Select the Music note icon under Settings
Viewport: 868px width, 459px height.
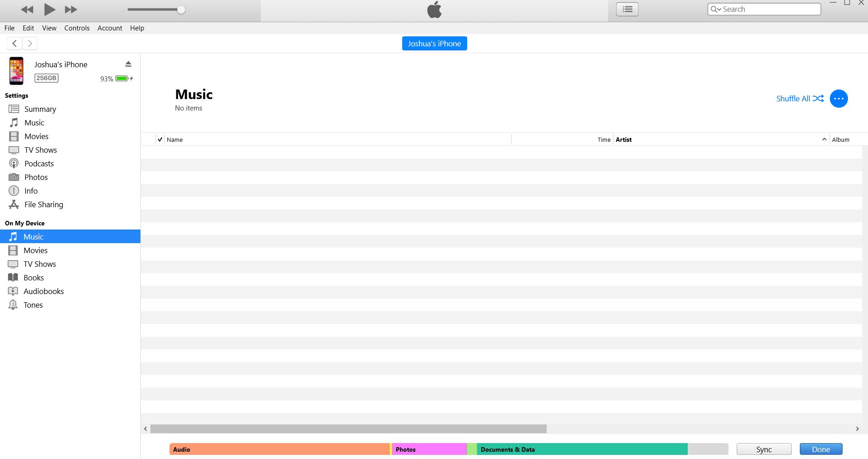point(14,123)
